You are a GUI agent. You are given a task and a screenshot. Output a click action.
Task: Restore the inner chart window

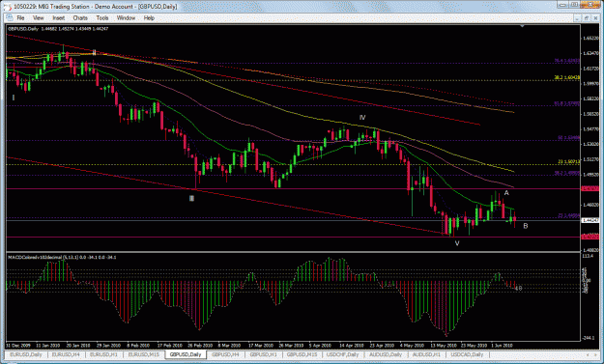coord(587,18)
